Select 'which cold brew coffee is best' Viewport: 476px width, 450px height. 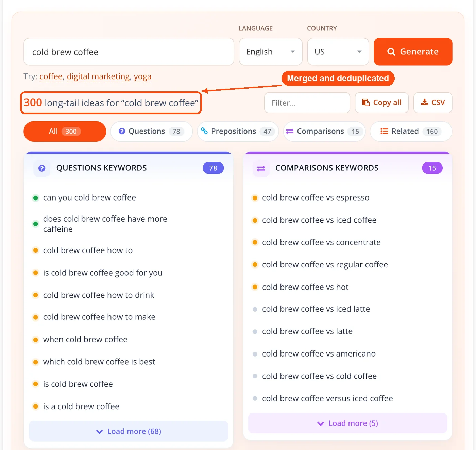[99, 362]
